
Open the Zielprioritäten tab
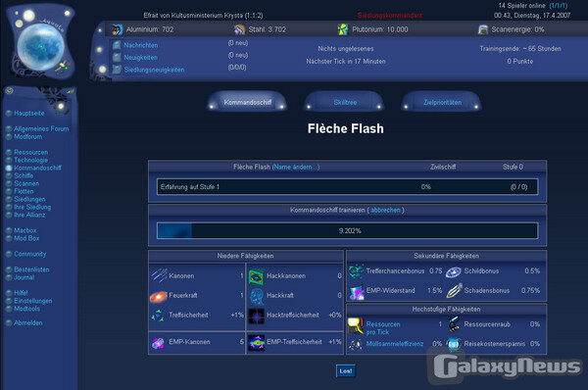tap(442, 102)
